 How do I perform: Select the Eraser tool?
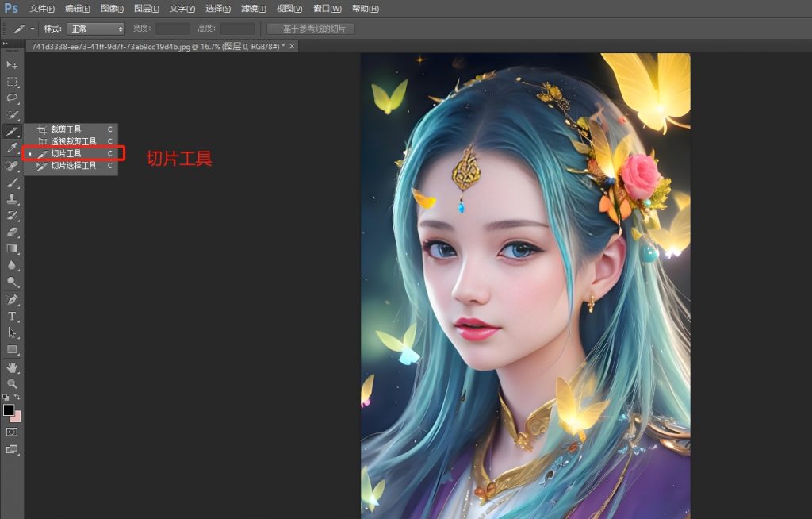point(12,233)
